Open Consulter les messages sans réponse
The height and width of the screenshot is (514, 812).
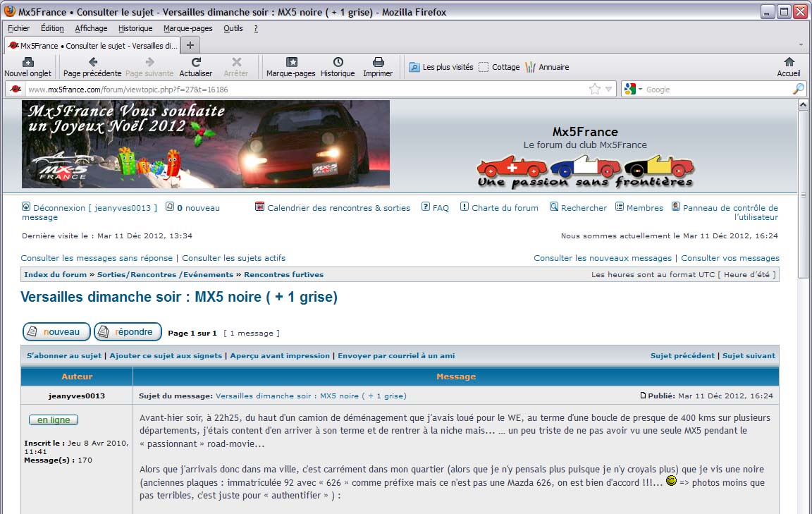97,258
